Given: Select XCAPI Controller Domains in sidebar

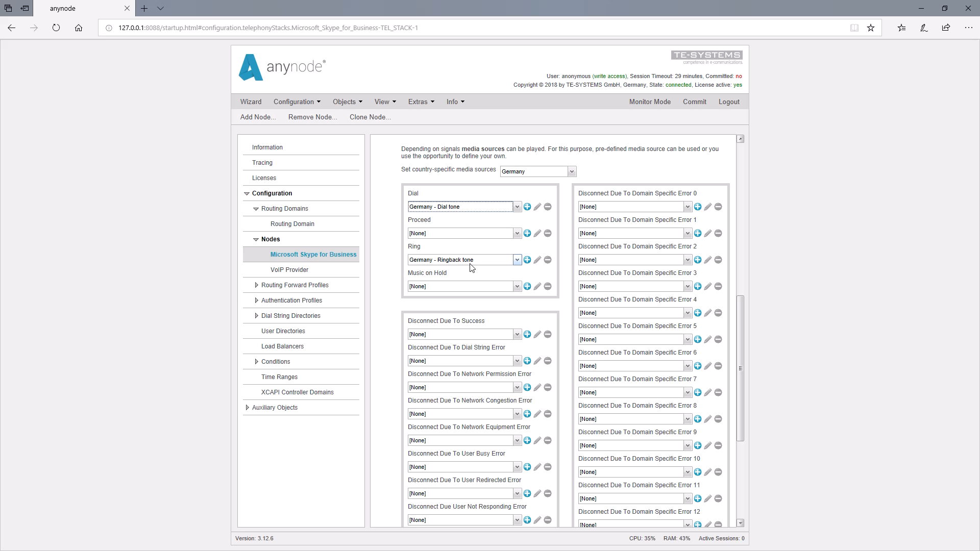Looking at the screenshot, I should 298,392.
